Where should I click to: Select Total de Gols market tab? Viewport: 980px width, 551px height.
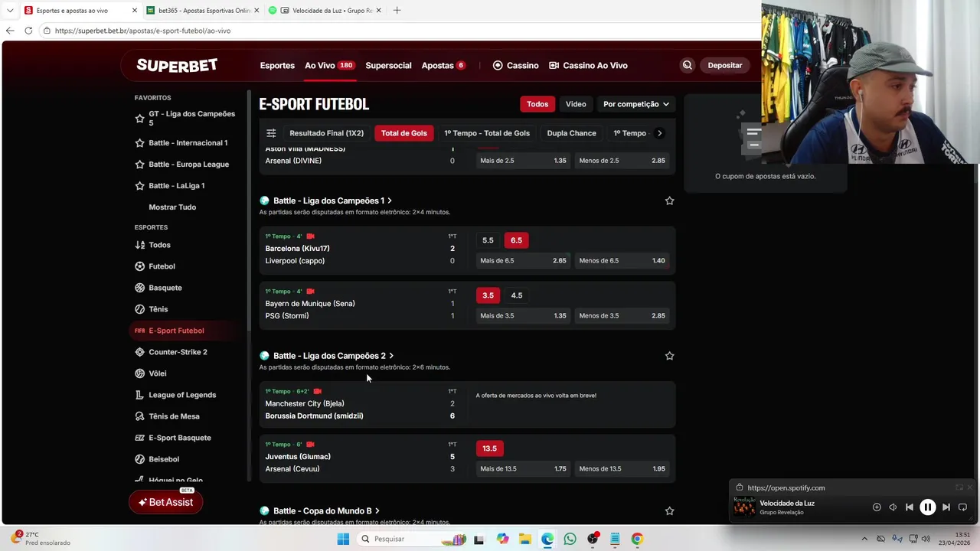pyautogui.click(x=404, y=133)
